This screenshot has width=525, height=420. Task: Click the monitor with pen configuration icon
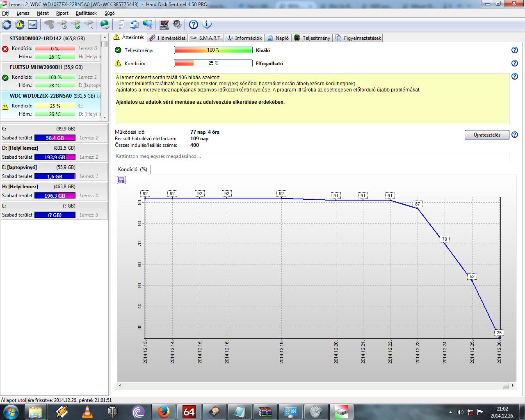click(x=164, y=24)
